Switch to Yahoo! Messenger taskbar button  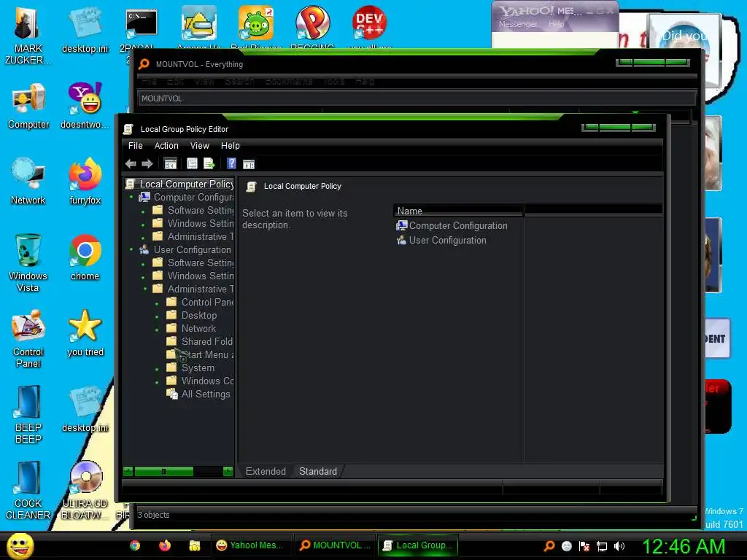coord(250,545)
